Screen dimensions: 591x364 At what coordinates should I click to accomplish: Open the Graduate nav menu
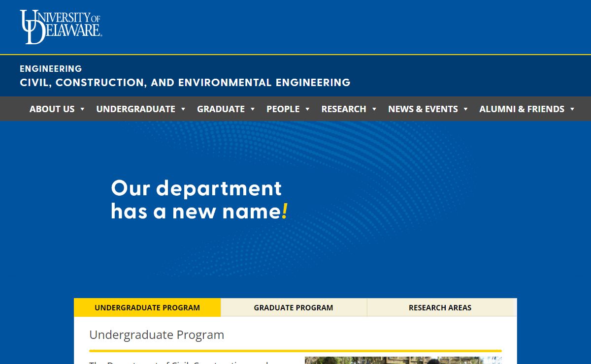coord(221,109)
